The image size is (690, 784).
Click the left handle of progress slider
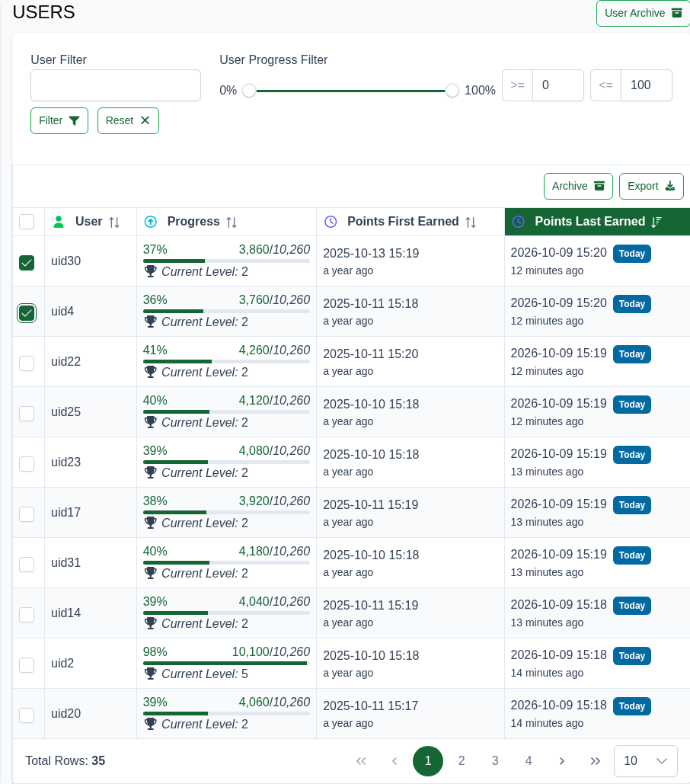coord(249,91)
